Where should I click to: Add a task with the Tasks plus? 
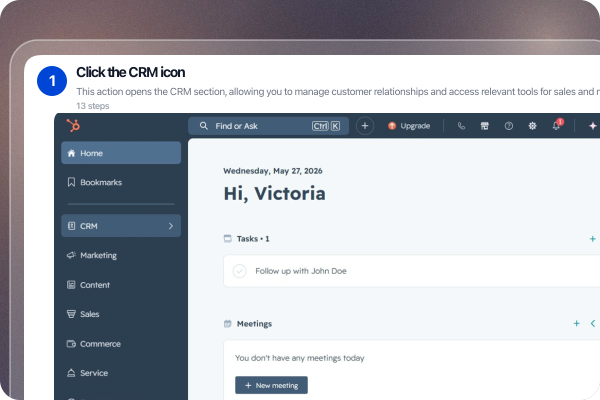[592, 239]
